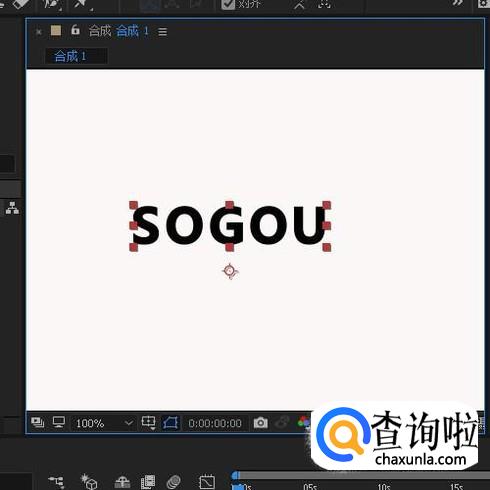Toggle frame blending timeline icon
The height and width of the screenshot is (490, 490).
pyautogui.click(x=148, y=482)
